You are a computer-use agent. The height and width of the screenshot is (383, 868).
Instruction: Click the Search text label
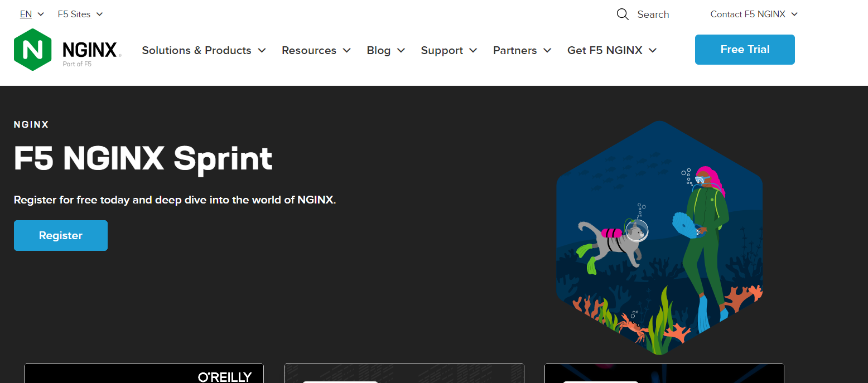click(653, 14)
